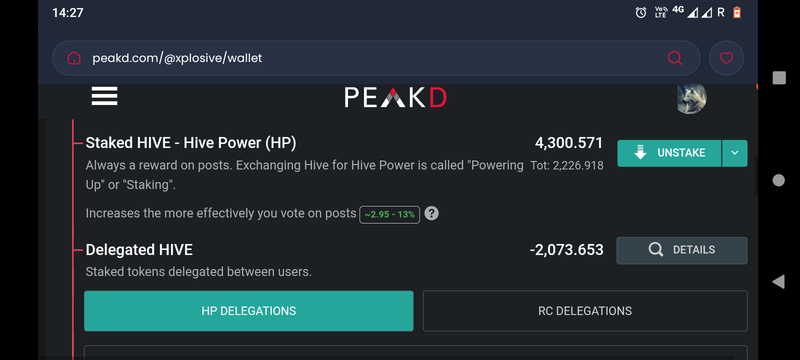The image size is (800, 360).
Task: Tap the heart favorites icon
Action: pyautogui.click(x=726, y=58)
